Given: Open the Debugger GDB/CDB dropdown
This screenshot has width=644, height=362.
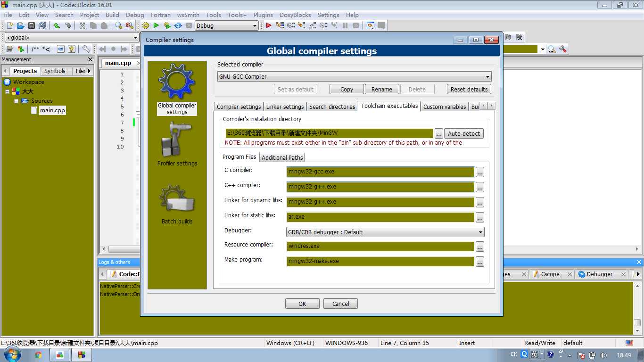Looking at the screenshot, I should pos(385,232).
